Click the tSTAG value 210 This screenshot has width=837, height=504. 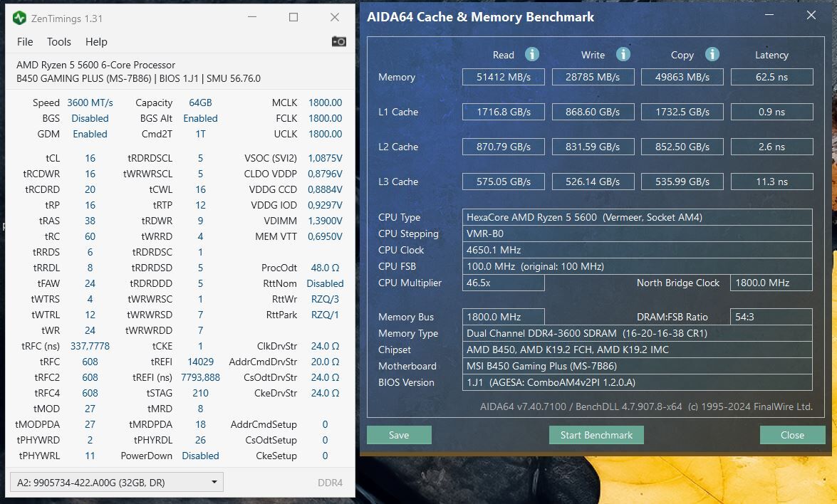tap(200, 393)
